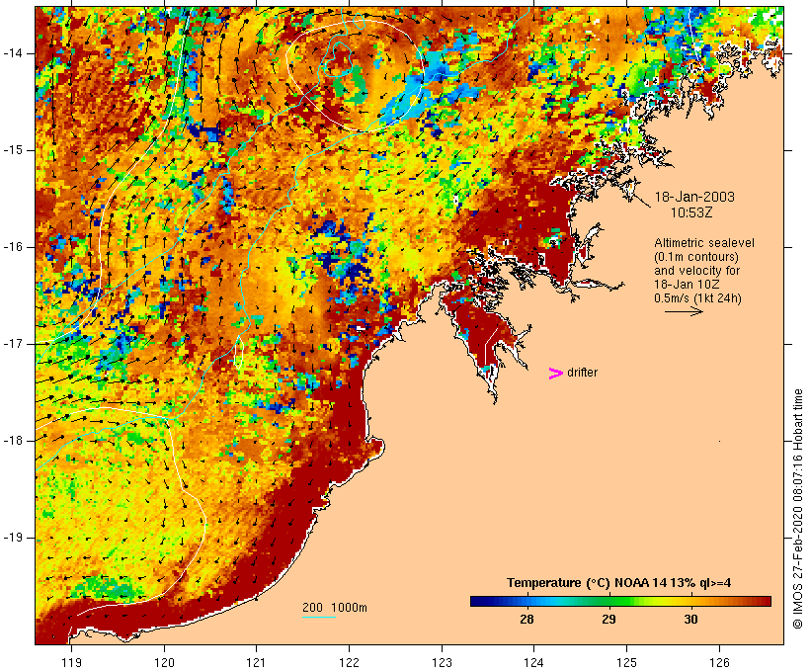Click the '28' label on temperature scale

(526, 619)
